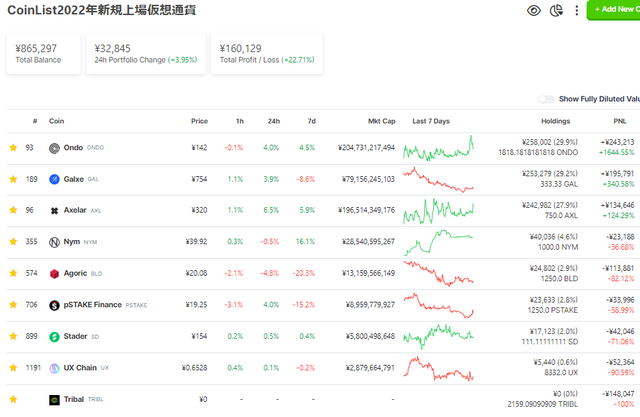Viewport: 640px width, 417px height.
Task: Open the Tribal coin page link
Action: (73, 399)
